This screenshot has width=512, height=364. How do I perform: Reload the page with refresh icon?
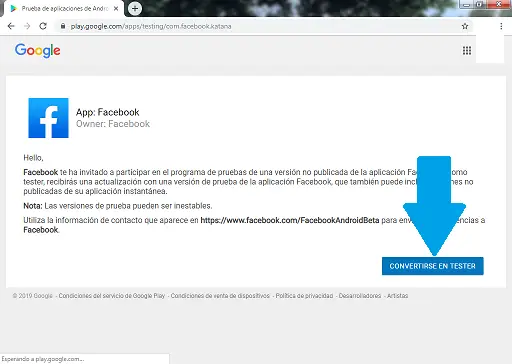pos(43,26)
